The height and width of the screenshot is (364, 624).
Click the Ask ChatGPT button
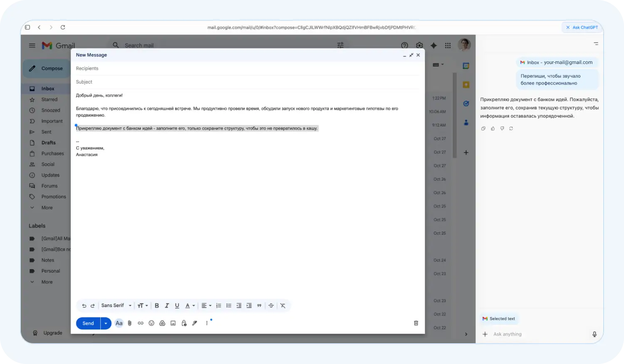pos(582,27)
